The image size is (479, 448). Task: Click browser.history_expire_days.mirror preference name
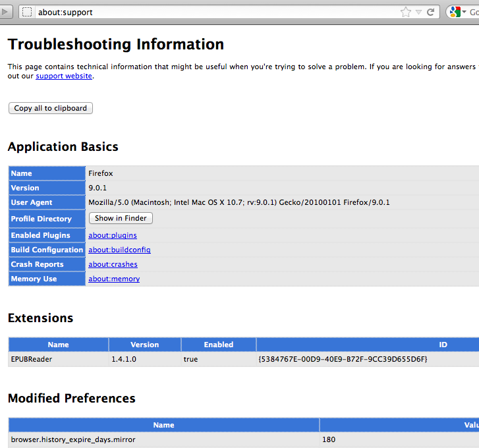(x=73, y=439)
